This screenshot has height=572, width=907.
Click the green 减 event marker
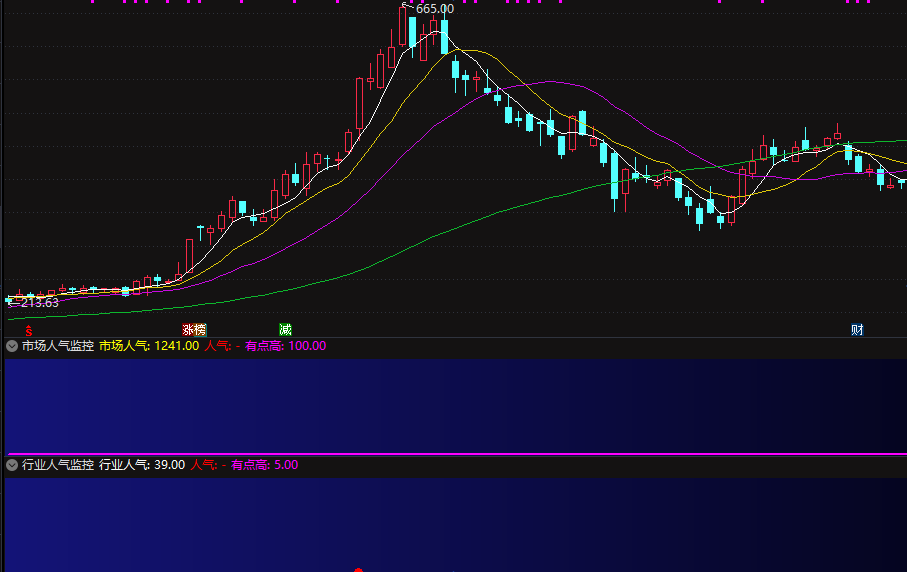285,330
